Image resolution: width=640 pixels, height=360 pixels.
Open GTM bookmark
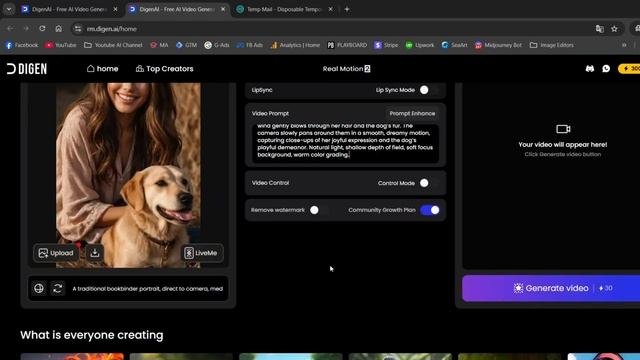tap(186, 45)
